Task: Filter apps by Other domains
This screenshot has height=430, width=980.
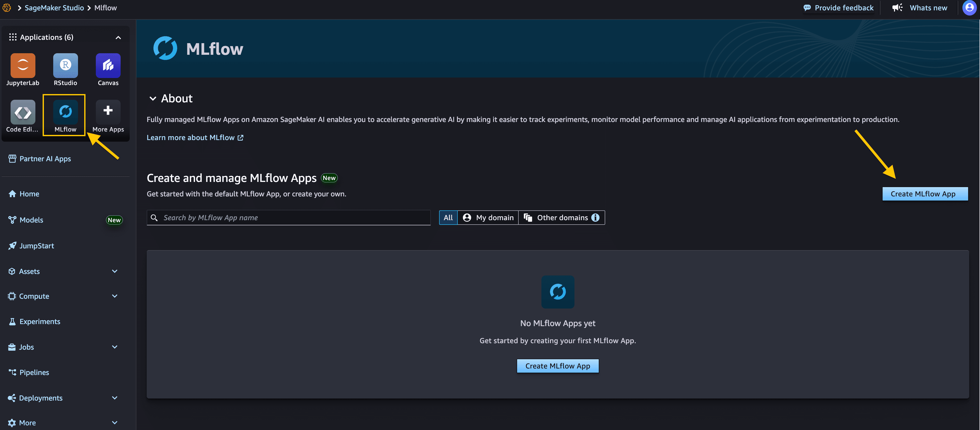Action: tap(562, 217)
